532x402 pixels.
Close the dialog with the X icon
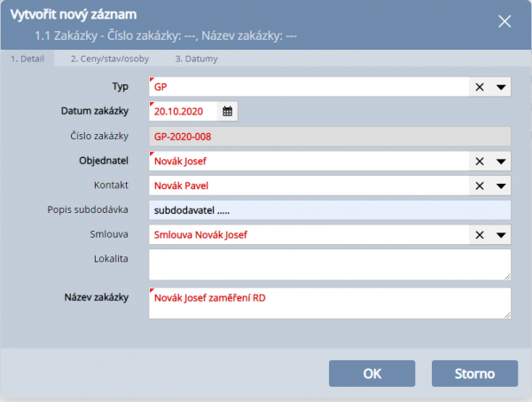[x=505, y=21]
